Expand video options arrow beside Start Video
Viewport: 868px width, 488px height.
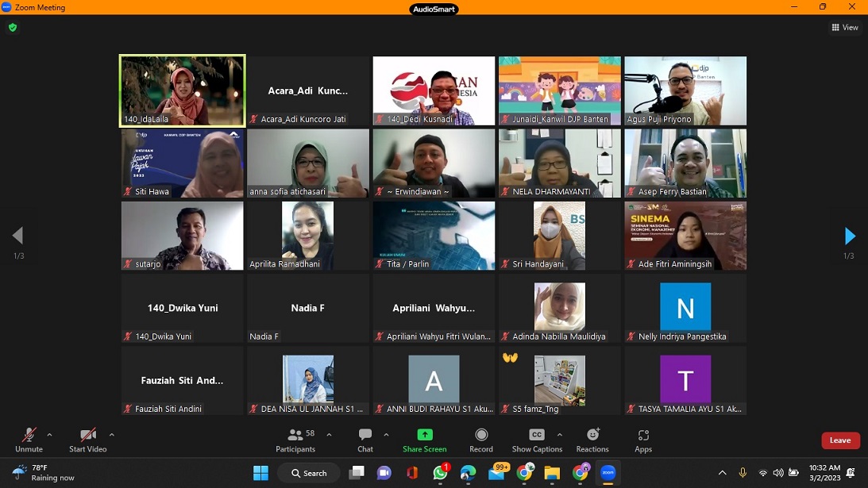111,435
